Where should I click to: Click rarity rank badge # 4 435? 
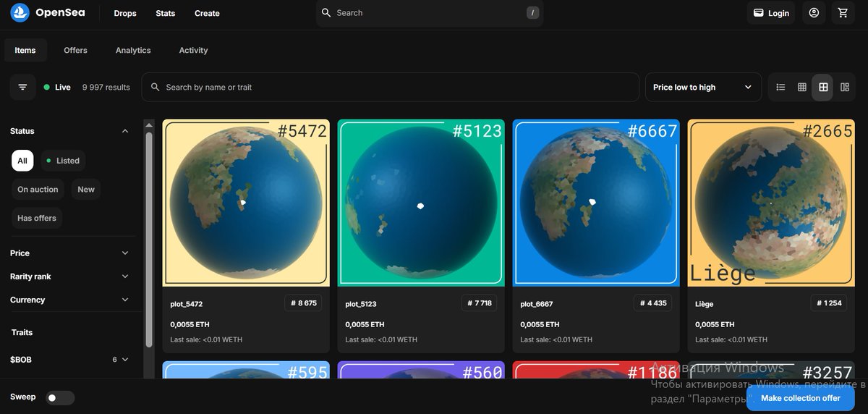coord(653,303)
